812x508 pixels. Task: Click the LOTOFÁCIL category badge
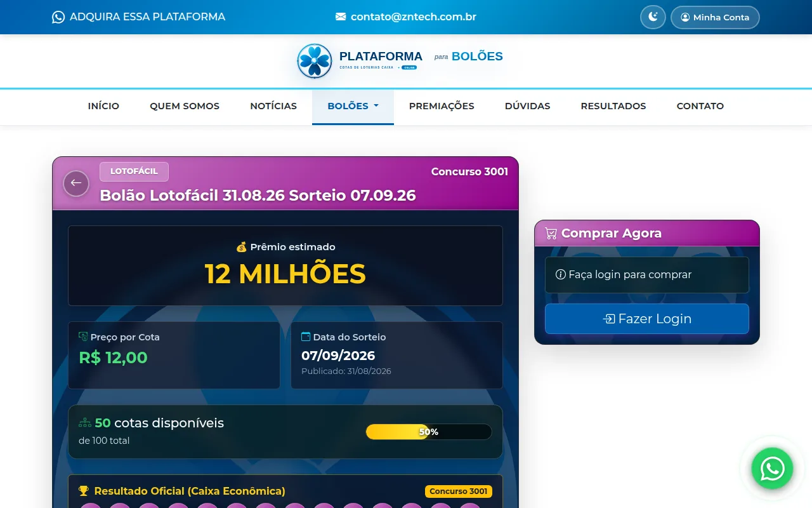coord(134,171)
